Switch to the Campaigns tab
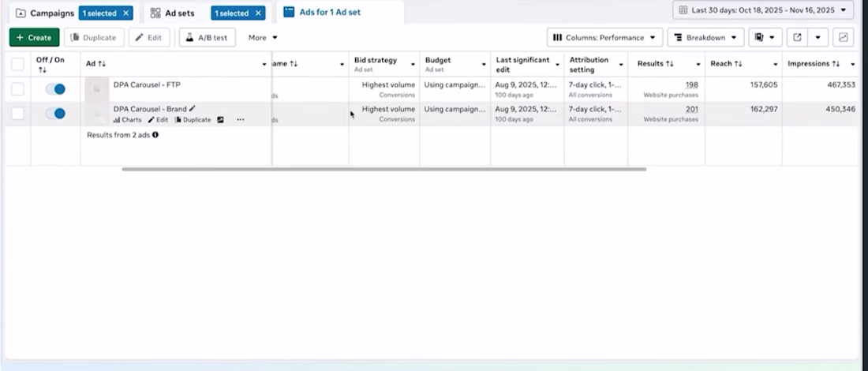 coord(52,13)
